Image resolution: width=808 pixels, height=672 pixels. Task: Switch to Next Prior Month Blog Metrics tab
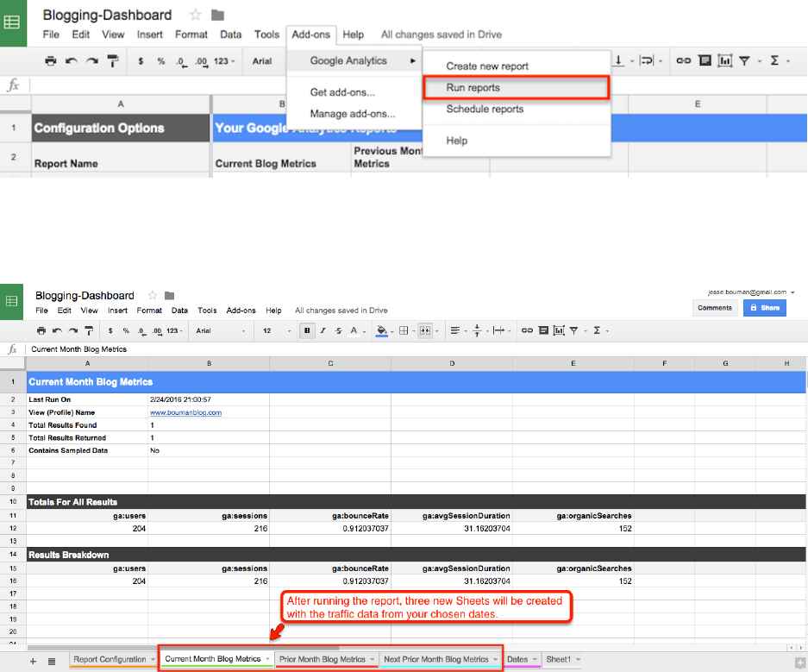[436, 659]
